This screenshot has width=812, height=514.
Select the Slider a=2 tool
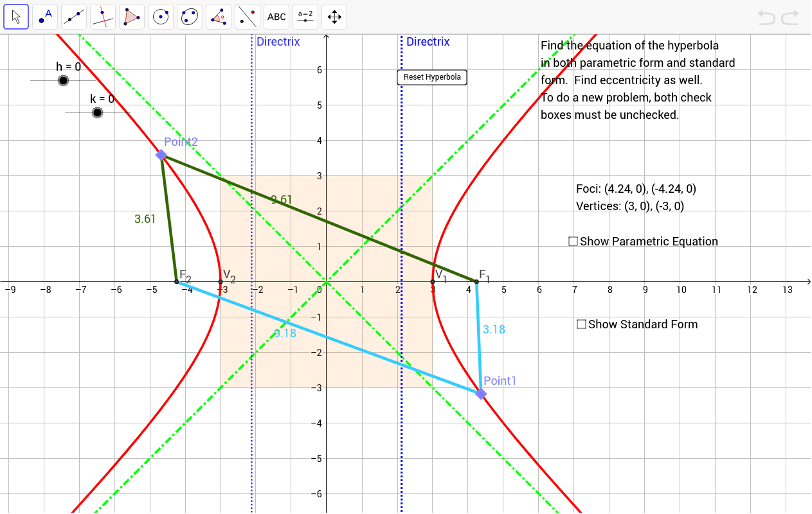(x=305, y=17)
